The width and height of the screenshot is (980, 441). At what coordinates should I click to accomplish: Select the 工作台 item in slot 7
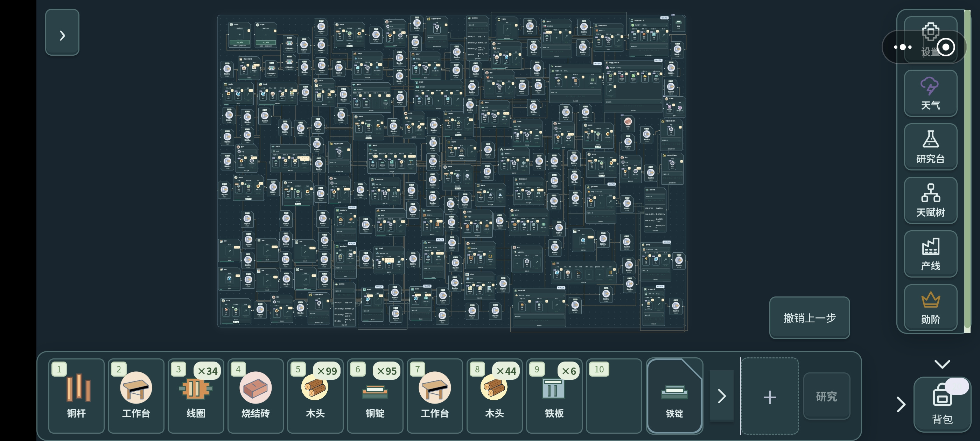[434, 396]
